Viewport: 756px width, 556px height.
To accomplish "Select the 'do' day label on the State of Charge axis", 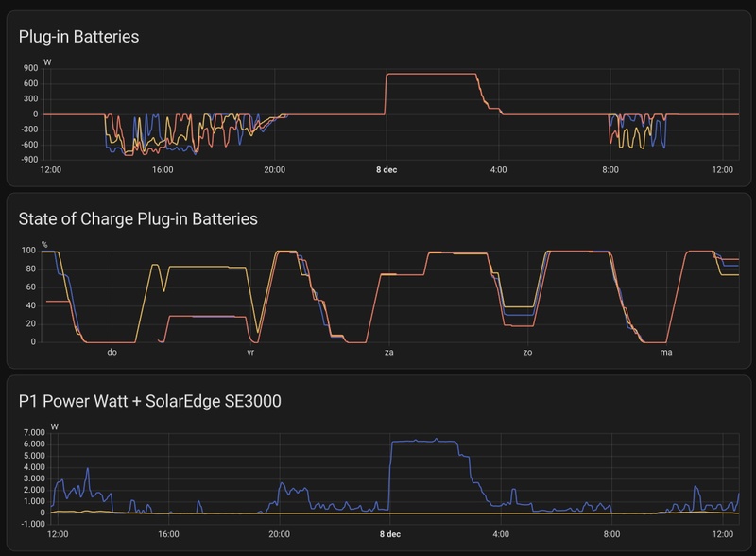I will click(x=112, y=353).
